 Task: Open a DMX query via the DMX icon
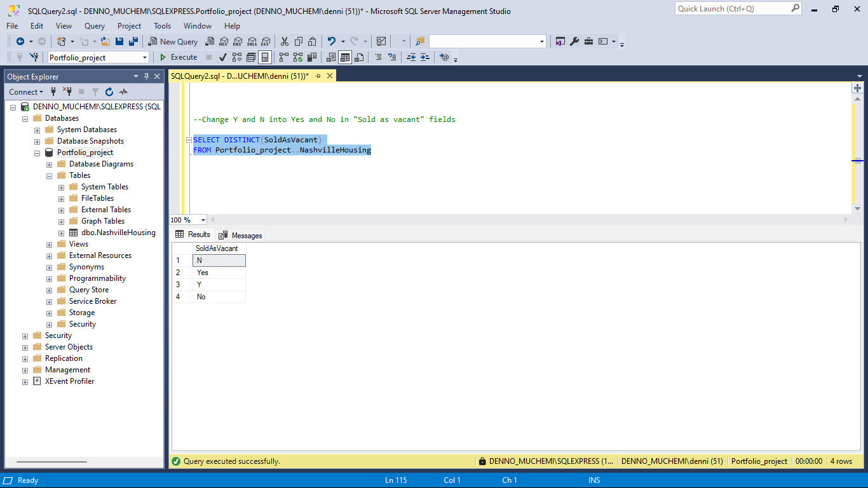[x=238, y=41]
